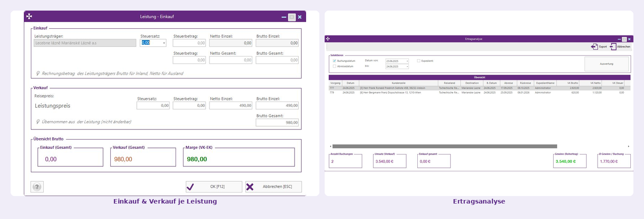Click the Einkauf Netto Gesamt field

(231, 60)
